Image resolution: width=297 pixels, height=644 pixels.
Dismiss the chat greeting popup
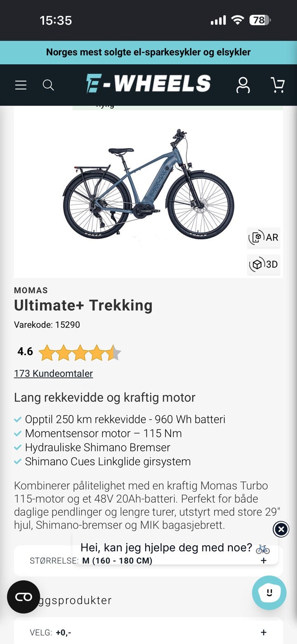[x=281, y=529]
